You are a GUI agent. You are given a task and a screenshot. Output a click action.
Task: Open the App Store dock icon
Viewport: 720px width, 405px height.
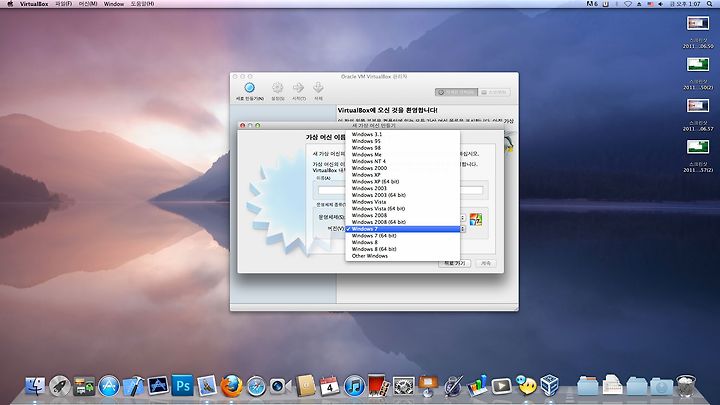pos(109,386)
